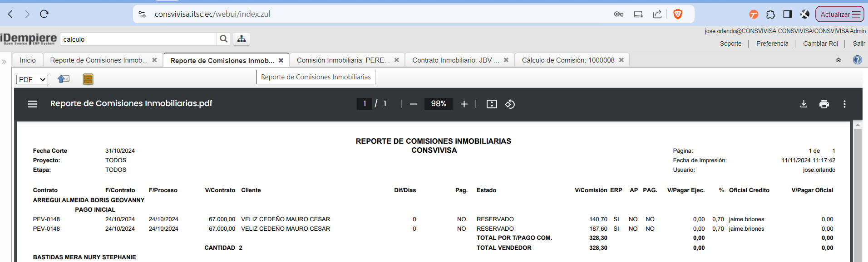Switch to the Inicio tab
Viewport: 868px width, 262px height.
[28, 60]
